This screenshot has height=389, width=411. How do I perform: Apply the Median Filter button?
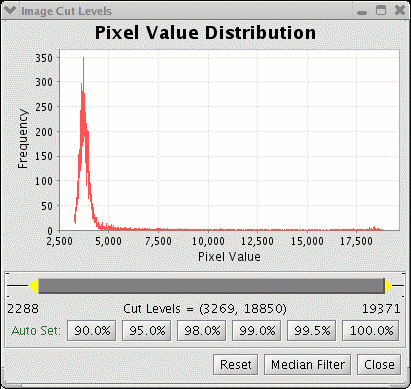pyautogui.click(x=307, y=364)
